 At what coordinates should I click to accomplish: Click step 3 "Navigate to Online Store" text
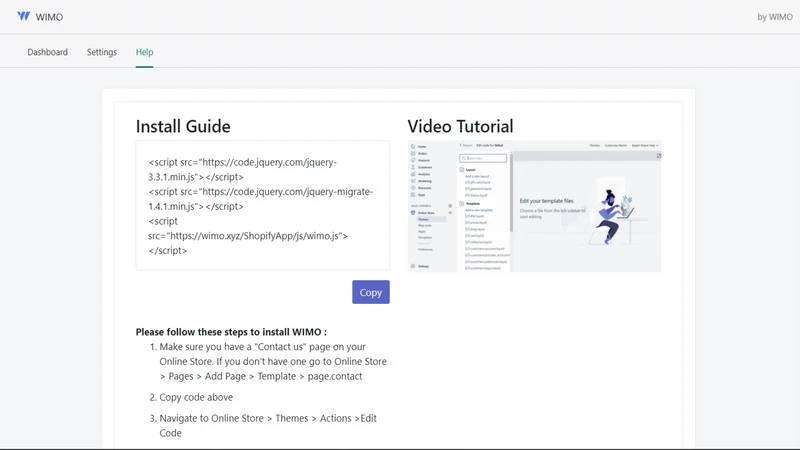pos(268,425)
